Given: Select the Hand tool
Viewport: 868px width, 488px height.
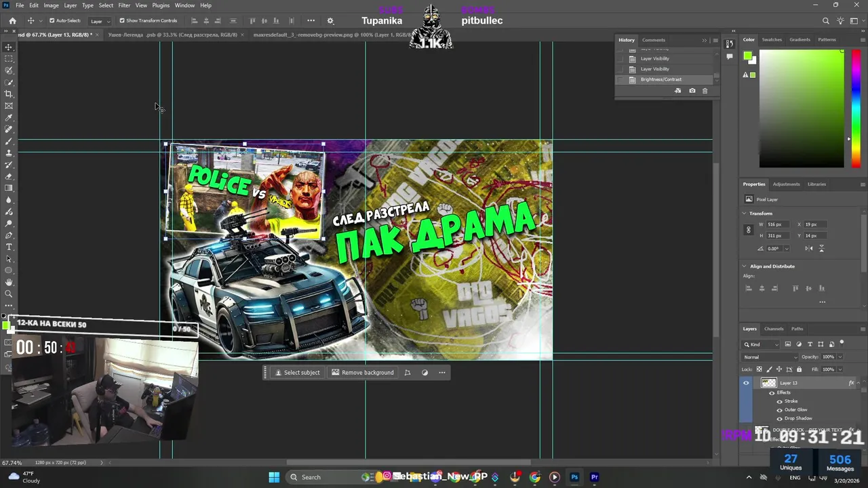Looking at the screenshot, I should 9,282.
